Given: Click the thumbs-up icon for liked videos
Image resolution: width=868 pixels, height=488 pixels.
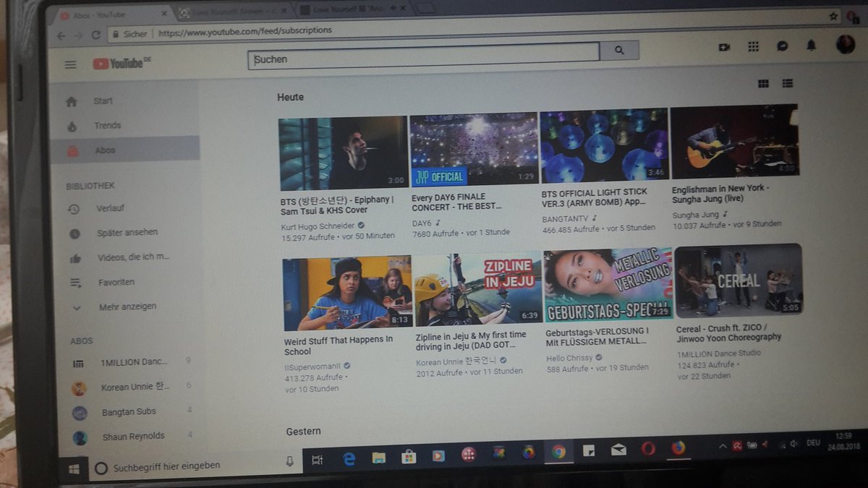Looking at the screenshot, I should point(75,258).
